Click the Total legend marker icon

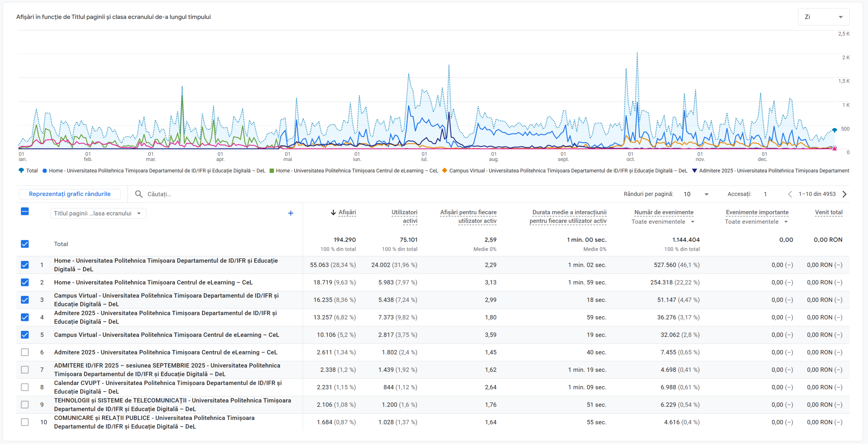(x=21, y=170)
